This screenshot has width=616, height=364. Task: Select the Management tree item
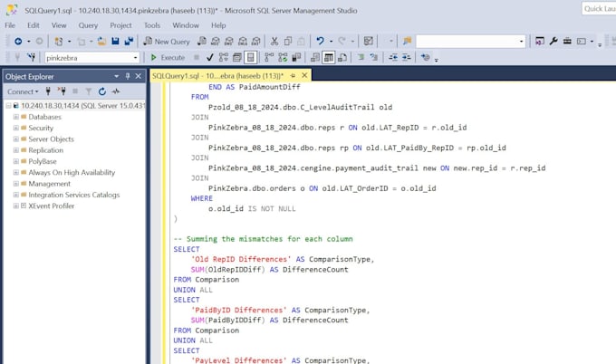[49, 184]
